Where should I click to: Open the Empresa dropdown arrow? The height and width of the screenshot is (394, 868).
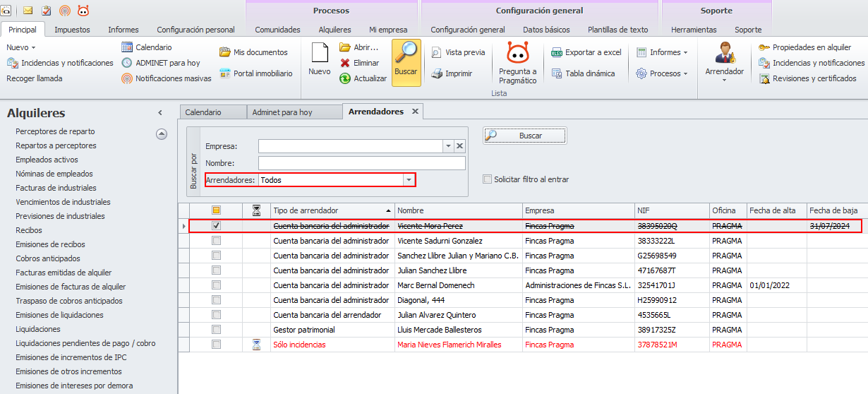click(447, 146)
